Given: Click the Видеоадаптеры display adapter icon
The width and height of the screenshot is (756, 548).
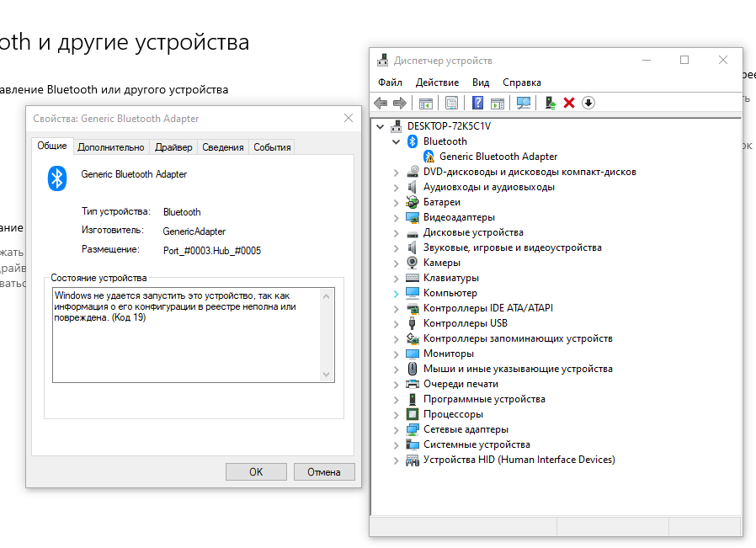Looking at the screenshot, I should (x=413, y=217).
